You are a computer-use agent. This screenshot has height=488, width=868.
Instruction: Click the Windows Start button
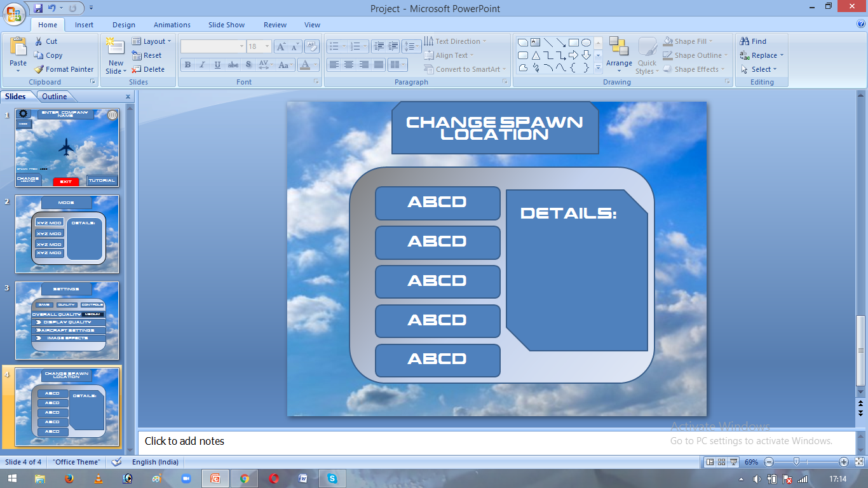[x=11, y=478]
